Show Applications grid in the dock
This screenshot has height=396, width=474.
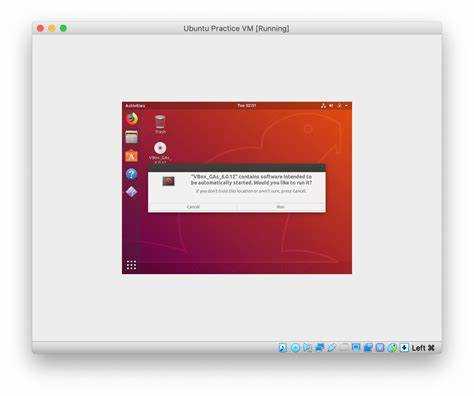(x=131, y=265)
